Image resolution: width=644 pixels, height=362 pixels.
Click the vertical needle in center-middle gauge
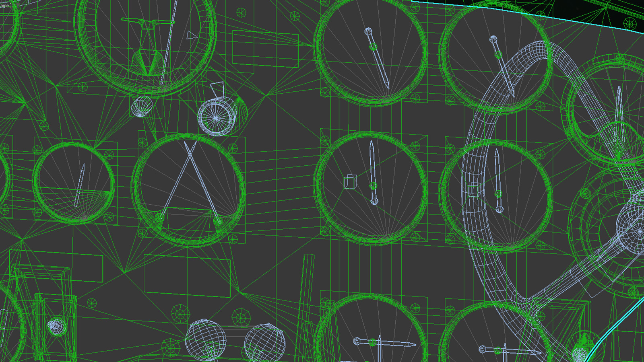(x=372, y=169)
